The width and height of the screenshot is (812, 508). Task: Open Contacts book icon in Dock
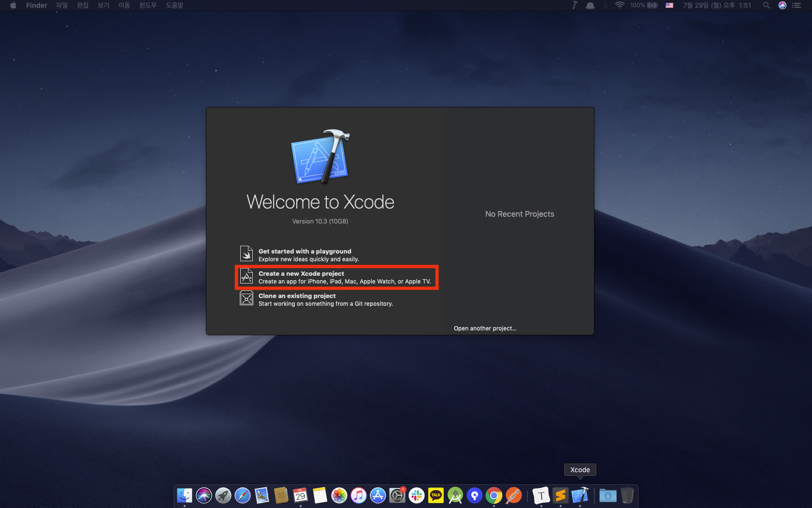tap(281, 495)
